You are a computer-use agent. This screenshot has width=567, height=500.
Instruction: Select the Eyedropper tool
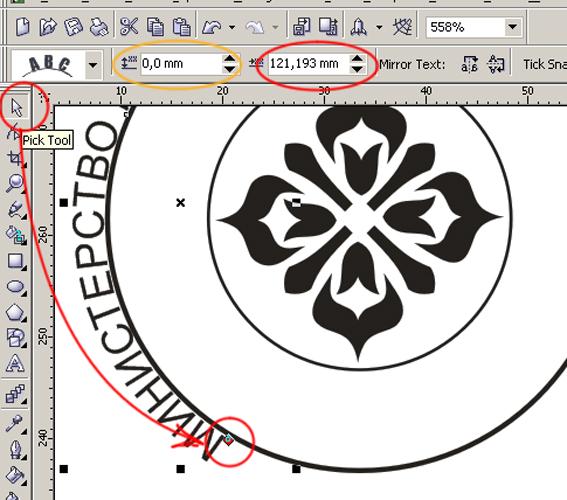(14, 423)
